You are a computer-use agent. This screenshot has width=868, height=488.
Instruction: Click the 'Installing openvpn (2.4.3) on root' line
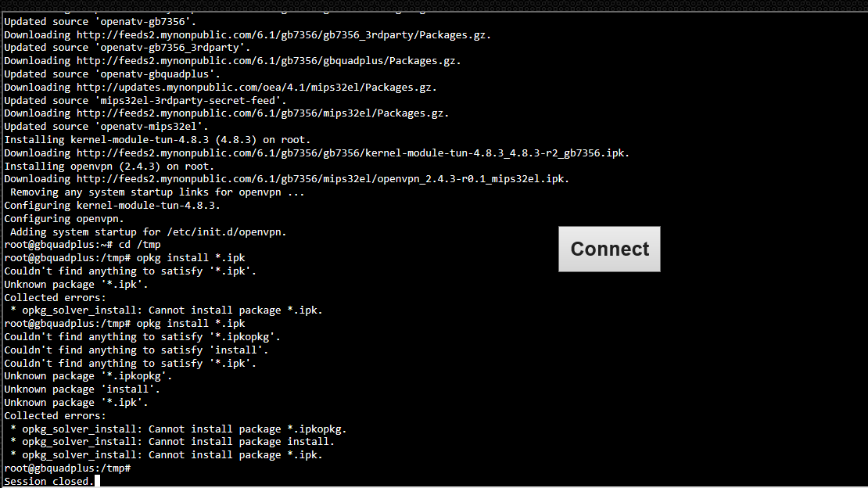point(109,166)
